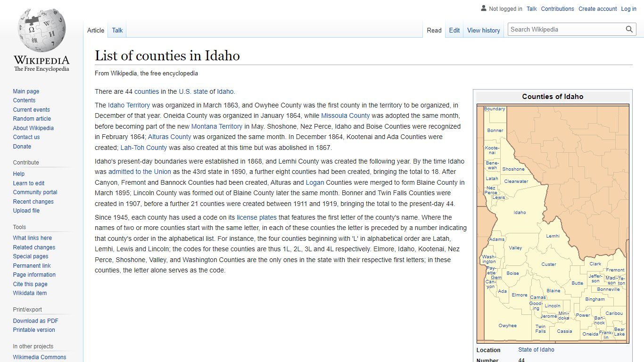Image resolution: width=644 pixels, height=362 pixels.
Task: Open Recent changes
Action: (x=33, y=202)
